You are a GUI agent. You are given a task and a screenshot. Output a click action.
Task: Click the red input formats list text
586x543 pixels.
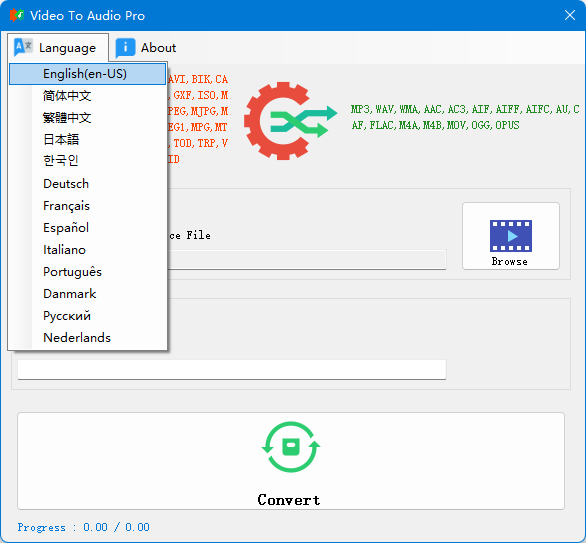[198, 119]
